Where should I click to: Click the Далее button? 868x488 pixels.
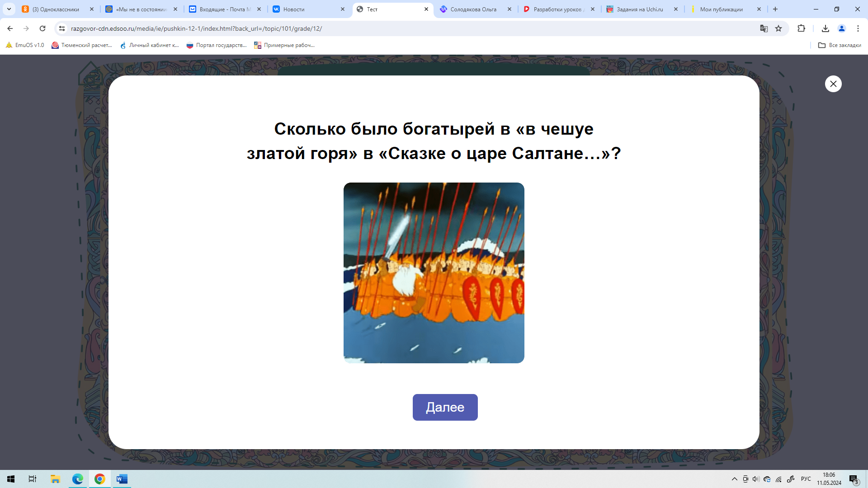point(445,407)
